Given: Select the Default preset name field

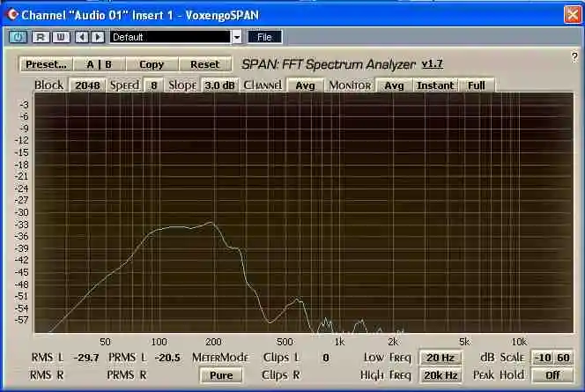Looking at the screenshot, I should [x=170, y=37].
